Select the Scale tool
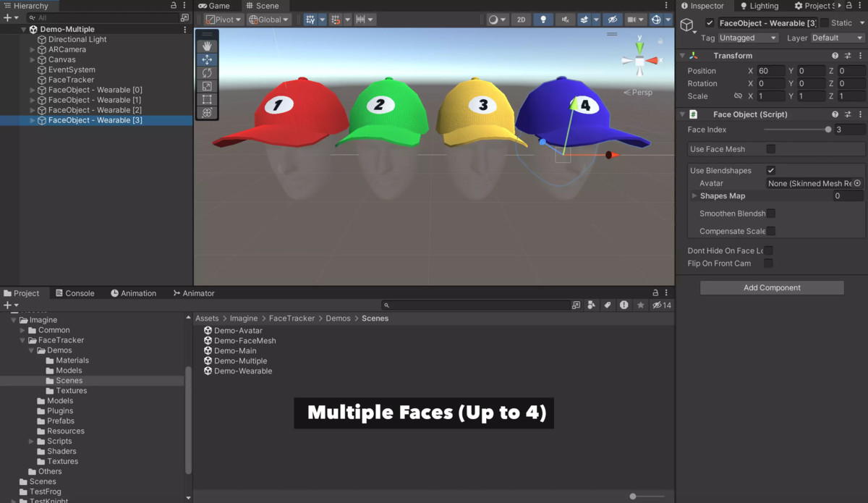 pos(207,85)
